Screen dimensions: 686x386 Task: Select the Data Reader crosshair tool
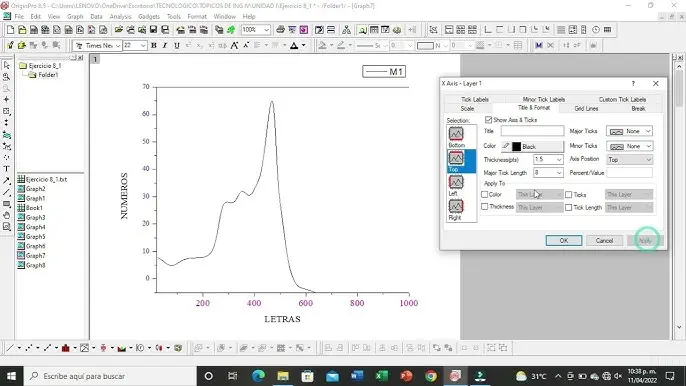coord(7,100)
